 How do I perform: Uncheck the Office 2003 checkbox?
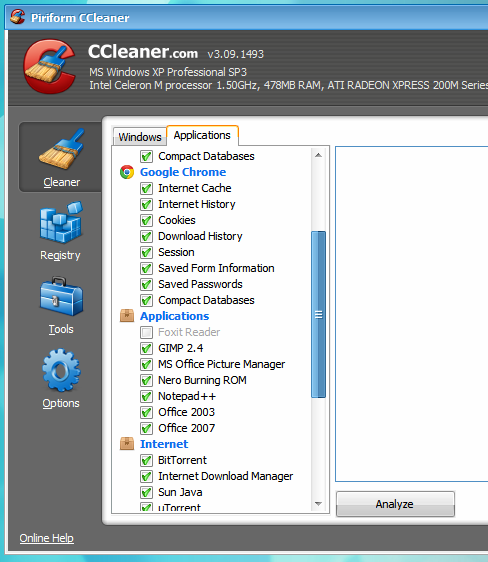click(x=146, y=412)
